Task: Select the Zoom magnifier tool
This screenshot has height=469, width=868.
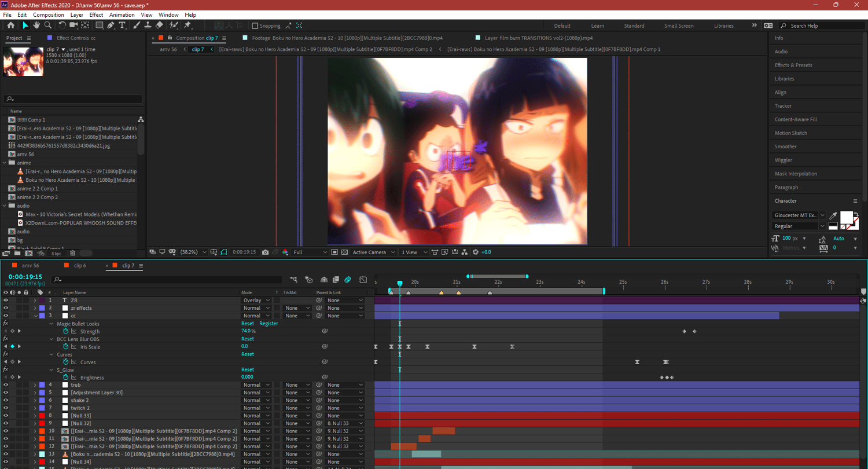Action: [48, 25]
